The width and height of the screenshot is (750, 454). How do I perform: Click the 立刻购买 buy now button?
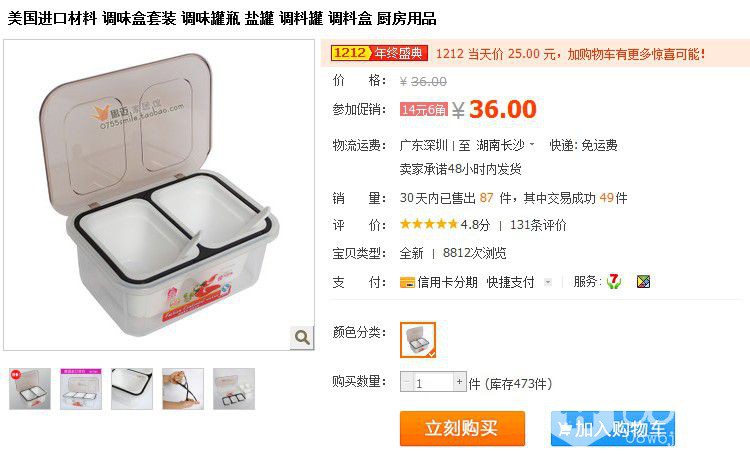coord(462,428)
